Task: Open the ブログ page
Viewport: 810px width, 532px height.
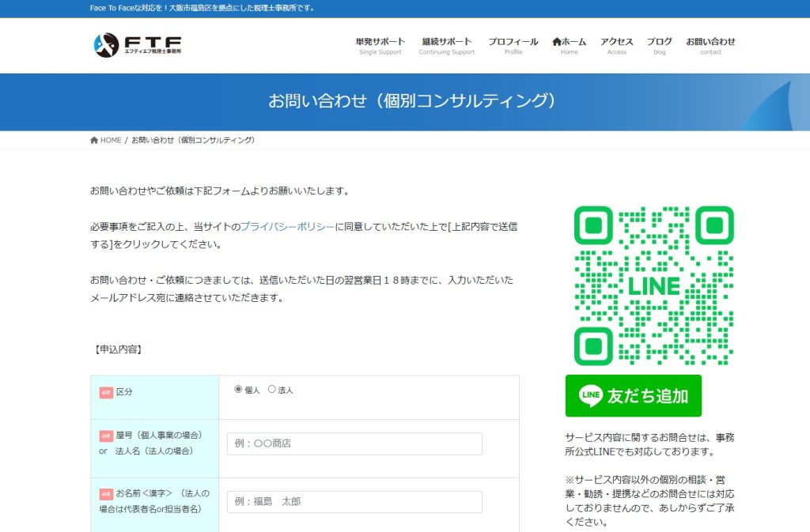Action: (660, 45)
